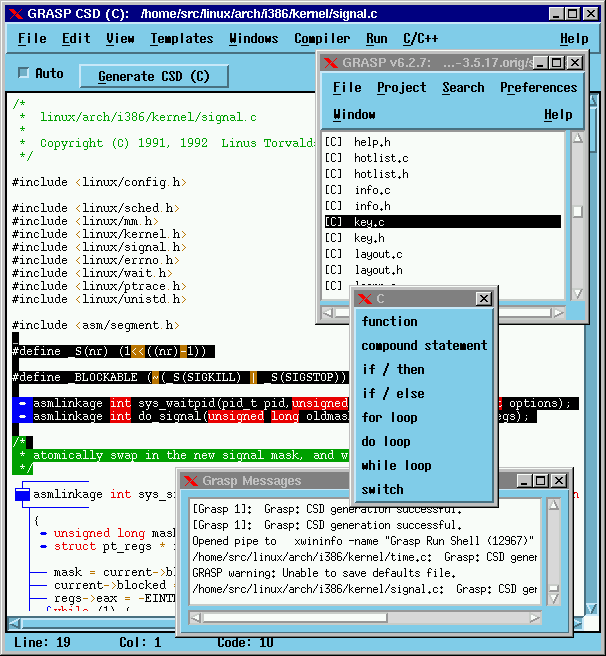Screen dimensions: 606x656
Task: Click editor horizontal scroll left arrow
Action: click(x=14, y=624)
